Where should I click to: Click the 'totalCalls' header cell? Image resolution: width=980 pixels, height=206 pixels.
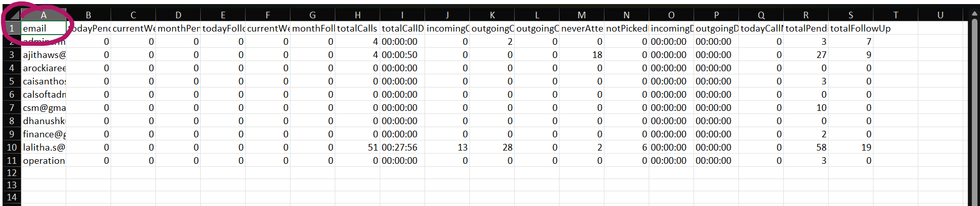(x=357, y=28)
